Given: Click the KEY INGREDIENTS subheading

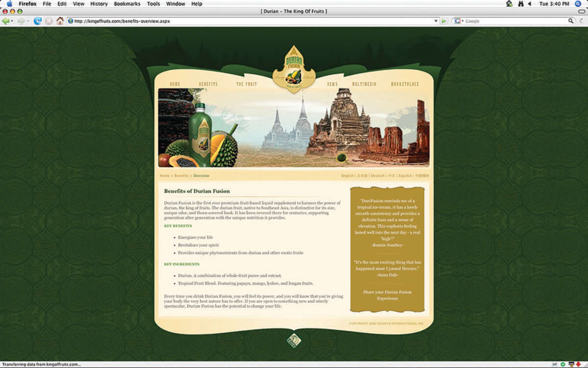Looking at the screenshot, I should click(x=182, y=264).
